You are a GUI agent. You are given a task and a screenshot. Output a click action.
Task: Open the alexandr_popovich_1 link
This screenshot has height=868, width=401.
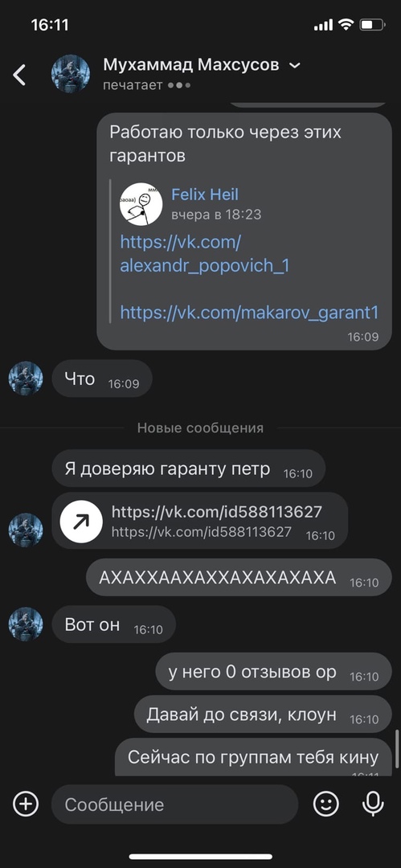[205, 253]
